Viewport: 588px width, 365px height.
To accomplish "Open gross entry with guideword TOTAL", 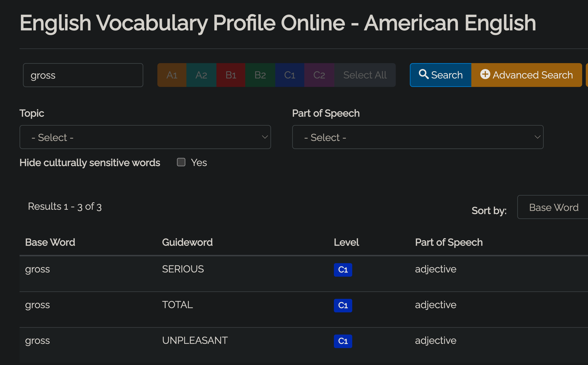I will tap(37, 305).
